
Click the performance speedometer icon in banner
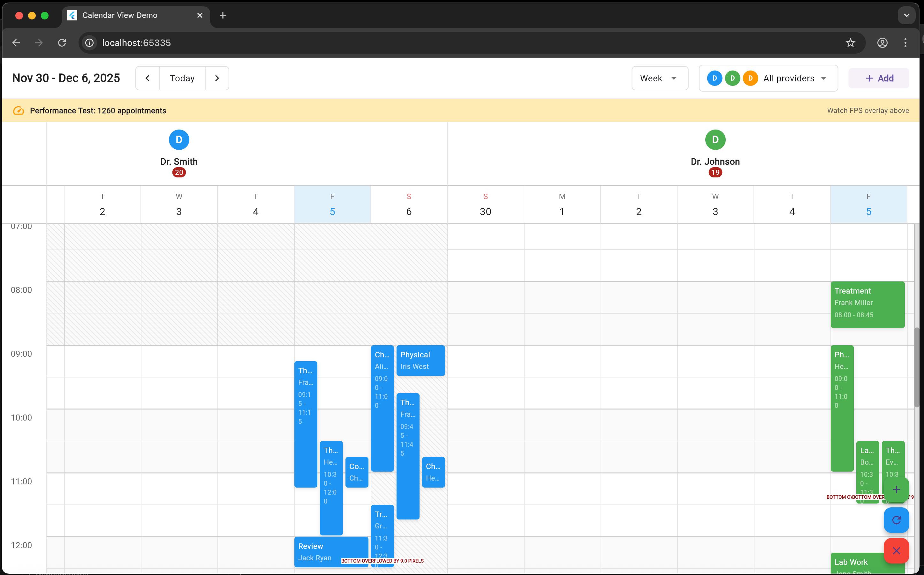click(18, 111)
